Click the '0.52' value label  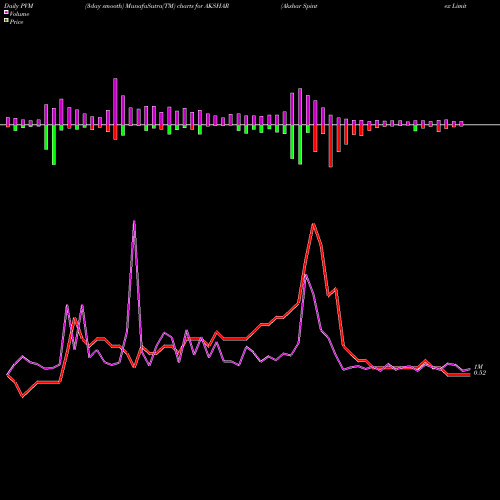click(480, 373)
